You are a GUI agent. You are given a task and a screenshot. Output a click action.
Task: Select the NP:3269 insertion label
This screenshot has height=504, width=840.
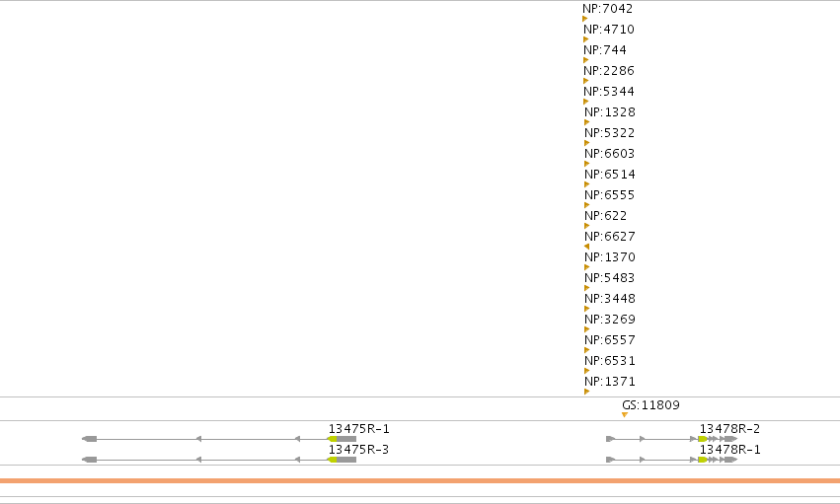click(x=610, y=320)
